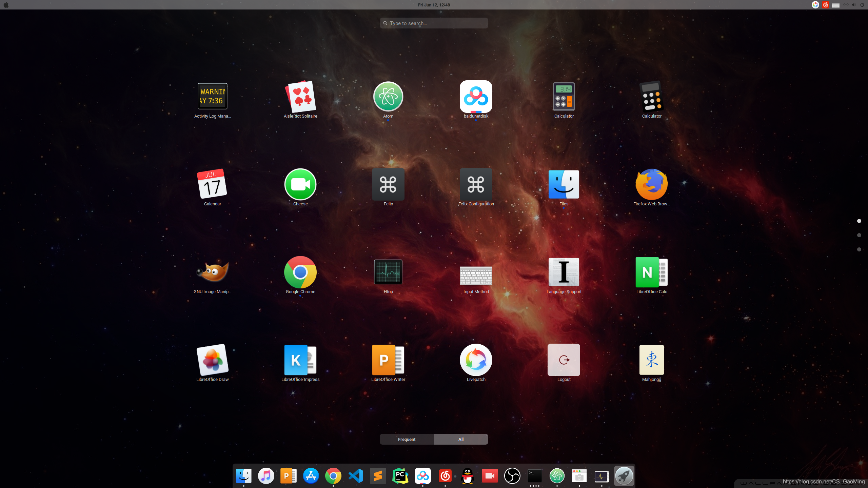Open AisleRiot Solitaire

click(300, 97)
